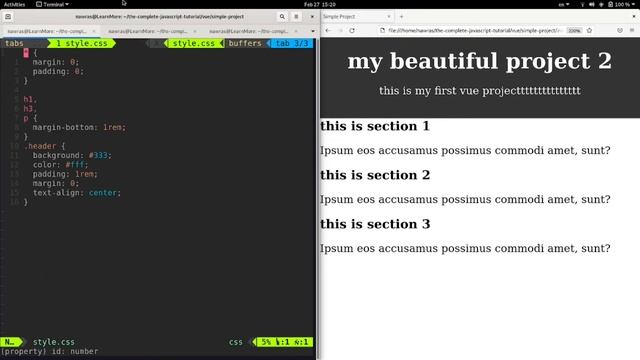Open the browser application menu

(x=632, y=31)
